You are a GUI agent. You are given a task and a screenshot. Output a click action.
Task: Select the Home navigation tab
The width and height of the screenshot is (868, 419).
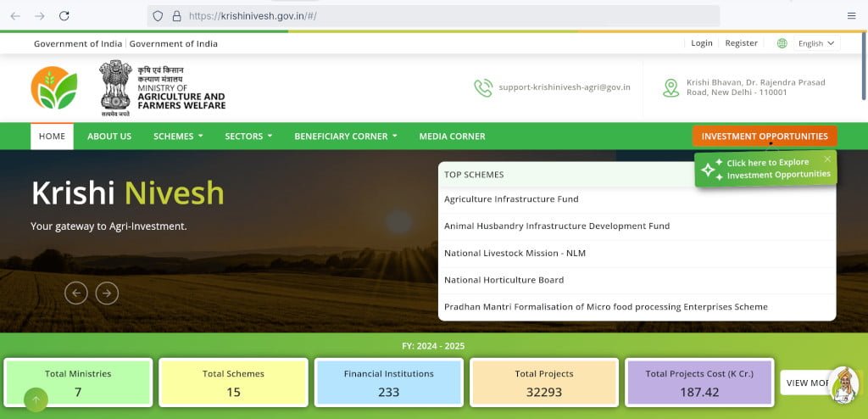point(52,137)
